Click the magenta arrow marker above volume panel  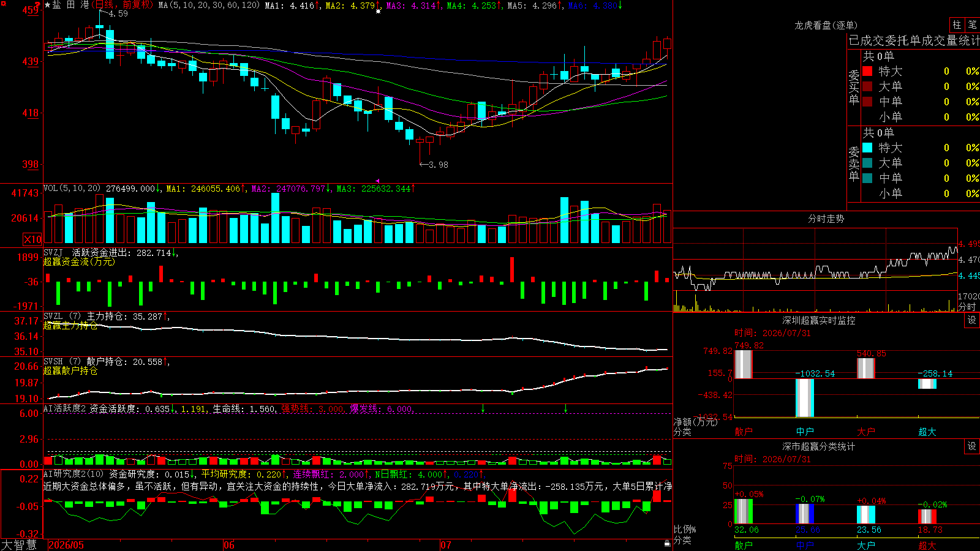tap(377, 181)
